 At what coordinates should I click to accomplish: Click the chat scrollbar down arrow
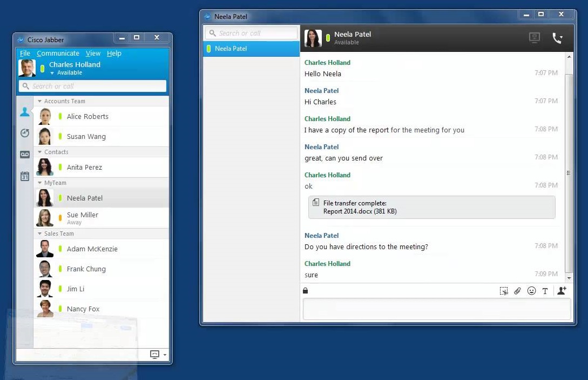point(569,278)
